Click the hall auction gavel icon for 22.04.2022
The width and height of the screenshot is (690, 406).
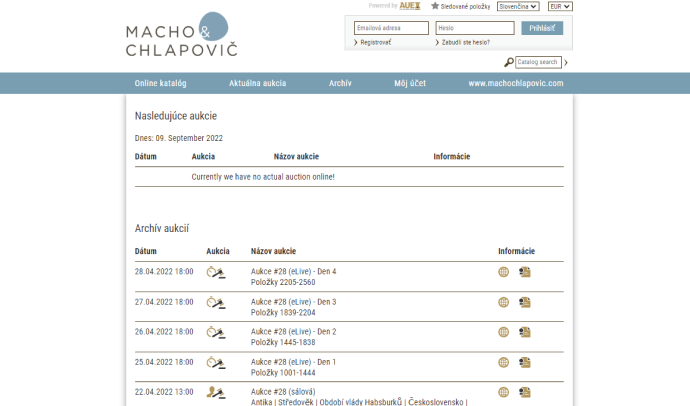pyautogui.click(x=215, y=392)
